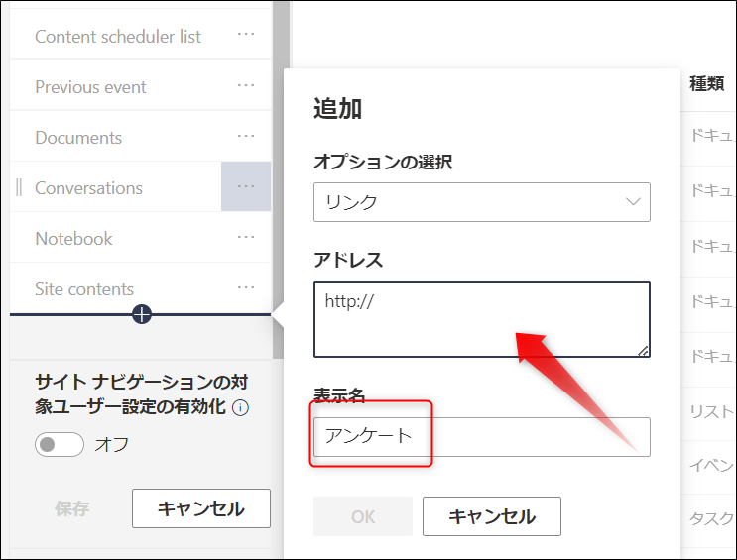Grab the drag handle beside Conversations
737x560 pixels.
point(19,187)
